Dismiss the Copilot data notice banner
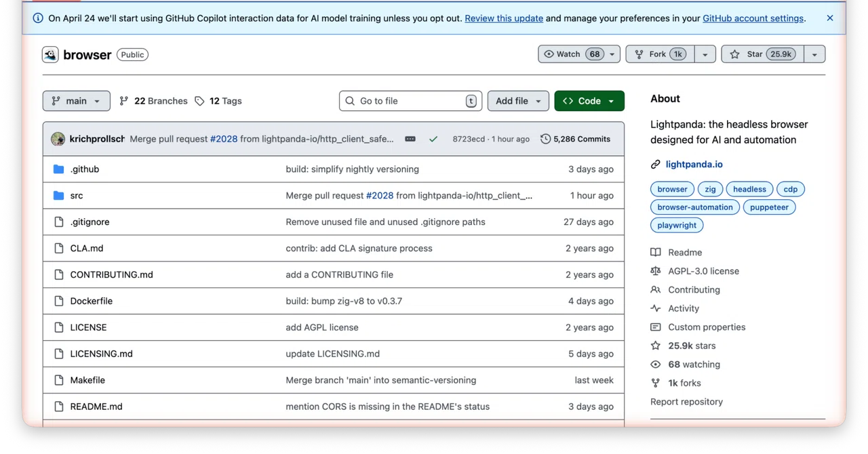 click(830, 18)
